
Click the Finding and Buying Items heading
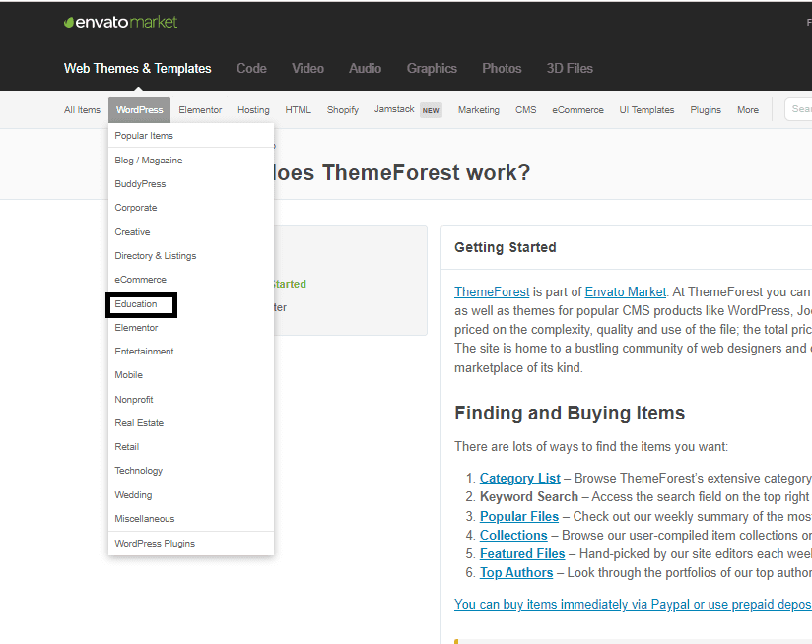[570, 413]
